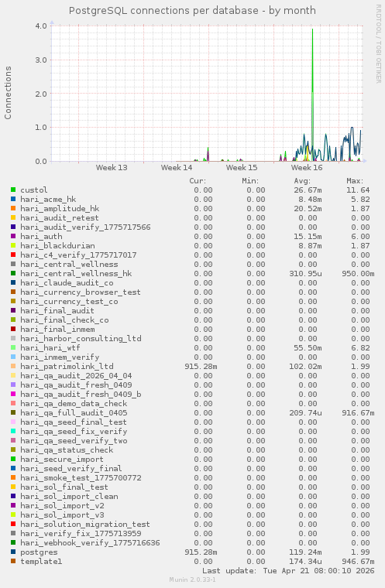
Task: Click the 'custol' legend name
Action: (34, 190)
